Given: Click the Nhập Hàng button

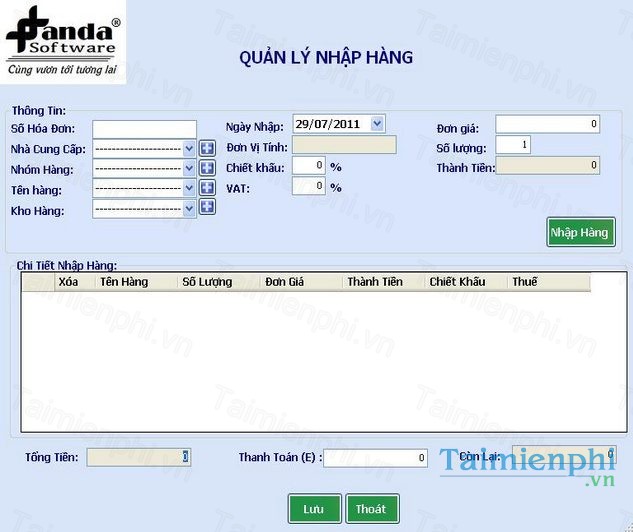Looking at the screenshot, I should pos(581,232).
